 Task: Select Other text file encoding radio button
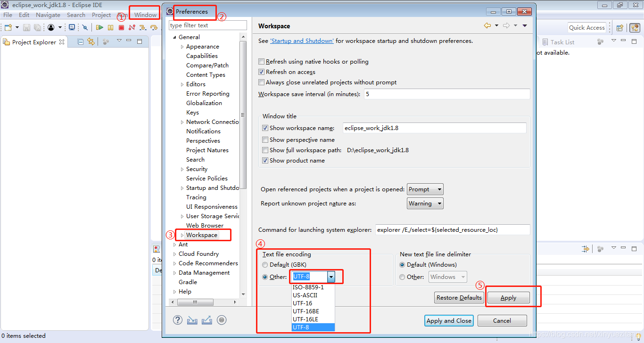[x=265, y=277]
